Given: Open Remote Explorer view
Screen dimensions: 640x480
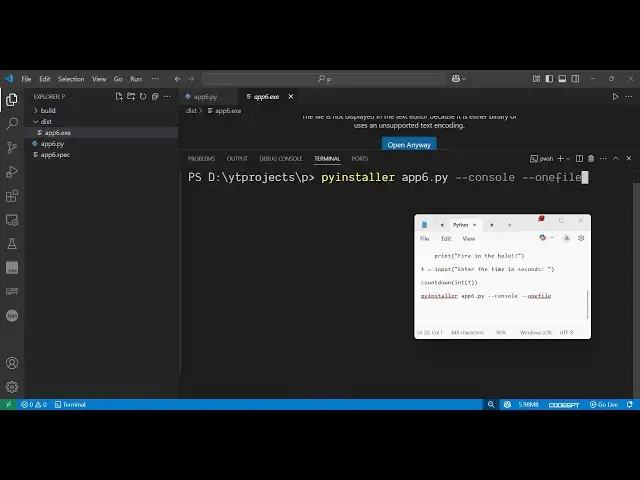Looking at the screenshot, I should point(12,220).
